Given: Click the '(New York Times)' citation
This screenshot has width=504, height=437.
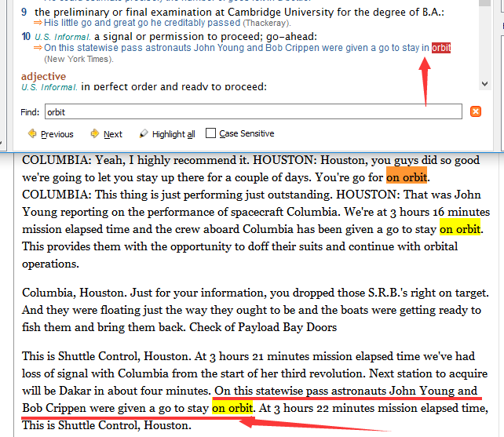Looking at the screenshot, I should [79, 59].
